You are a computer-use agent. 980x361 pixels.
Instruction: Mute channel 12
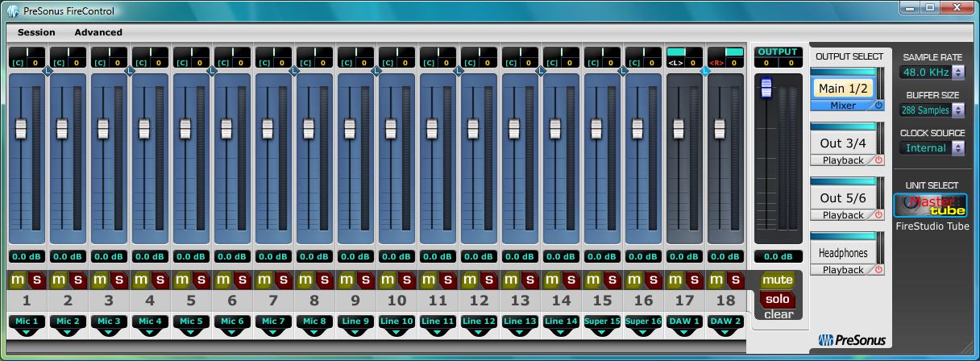pos(468,280)
